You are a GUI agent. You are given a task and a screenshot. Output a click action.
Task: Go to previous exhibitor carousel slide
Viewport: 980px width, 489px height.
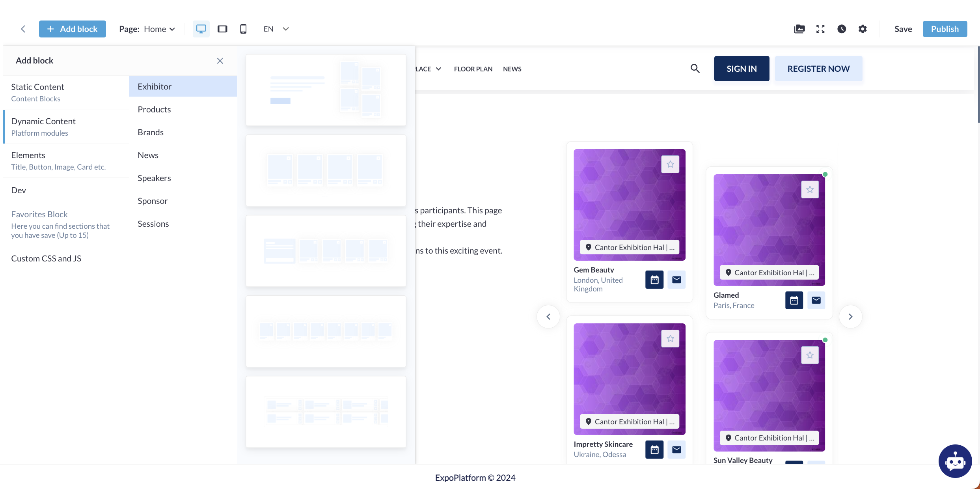pyautogui.click(x=548, y=317)
